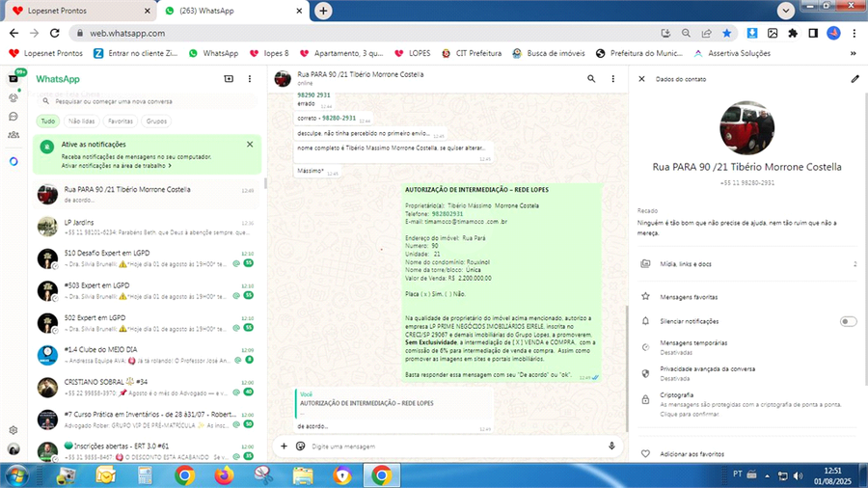Open Mensagens favoritas row

coord(747,297)
